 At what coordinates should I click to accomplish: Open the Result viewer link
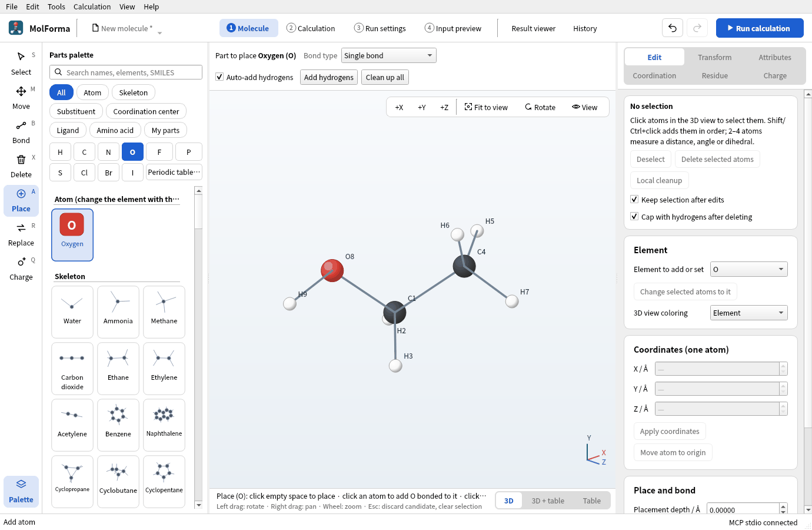click(x=534, y=28)
